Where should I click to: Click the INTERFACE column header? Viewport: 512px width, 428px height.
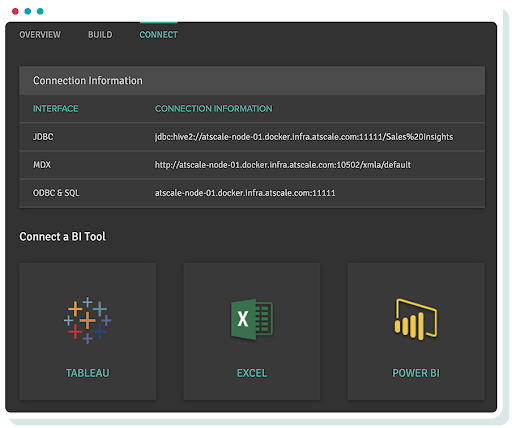[x=55, y=109]
